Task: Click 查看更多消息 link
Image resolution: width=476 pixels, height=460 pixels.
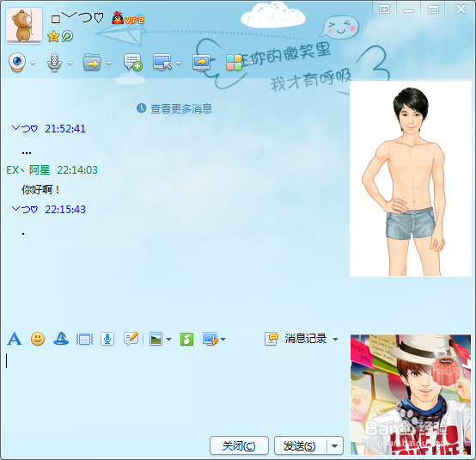Action: [x=181, y=109]
